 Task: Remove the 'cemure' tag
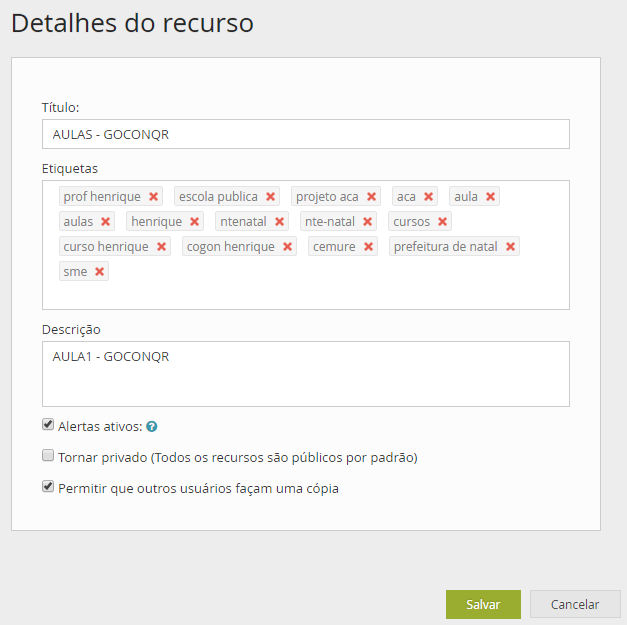[x=368, y=247]
